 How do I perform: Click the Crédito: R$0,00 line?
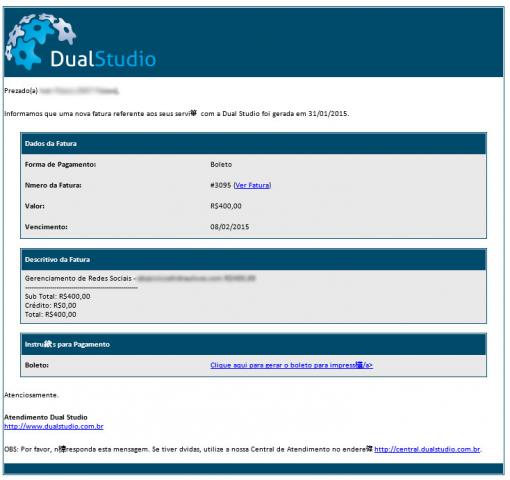tap(50, 306)
